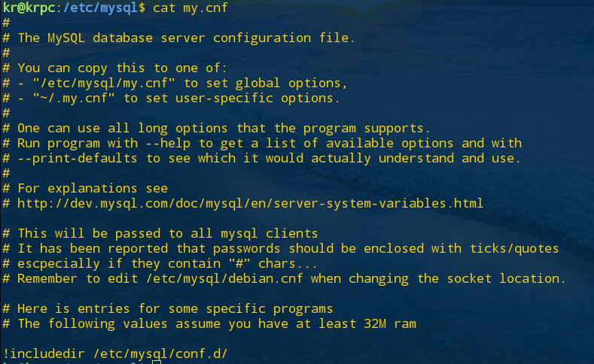This screenshot has width=594, height=364.
Task: Click the dev.mysql.com server-system-variables URL
Action: pos(250,204)
